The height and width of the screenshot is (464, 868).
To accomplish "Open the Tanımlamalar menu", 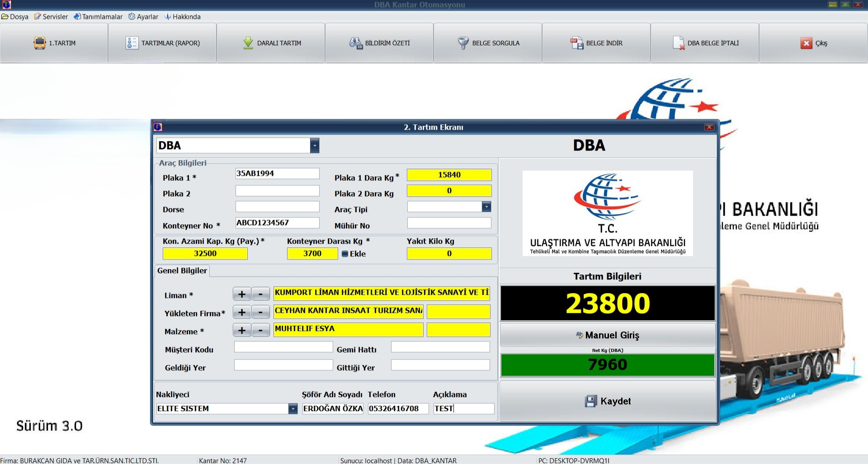I will (98, 17).
